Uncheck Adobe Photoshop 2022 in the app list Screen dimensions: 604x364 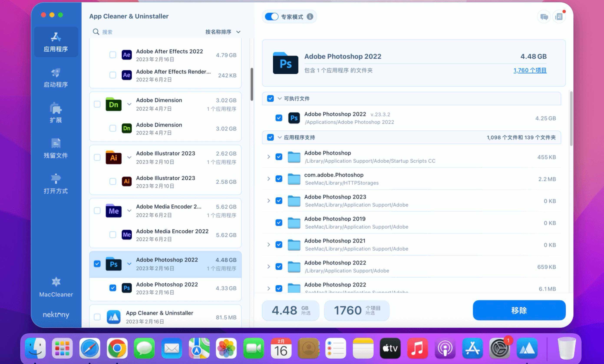click(x=97, y=264)
